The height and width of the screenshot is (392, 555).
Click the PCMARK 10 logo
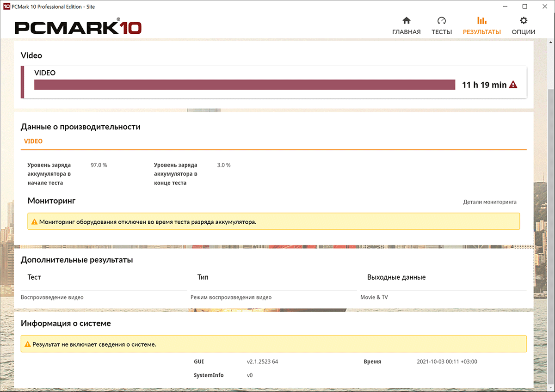tap(78, 27)
